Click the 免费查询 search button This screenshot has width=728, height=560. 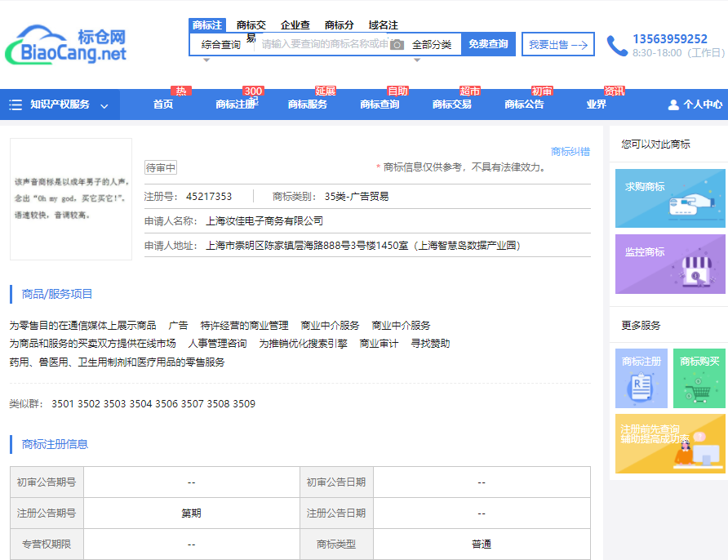[x=488, y=44]
